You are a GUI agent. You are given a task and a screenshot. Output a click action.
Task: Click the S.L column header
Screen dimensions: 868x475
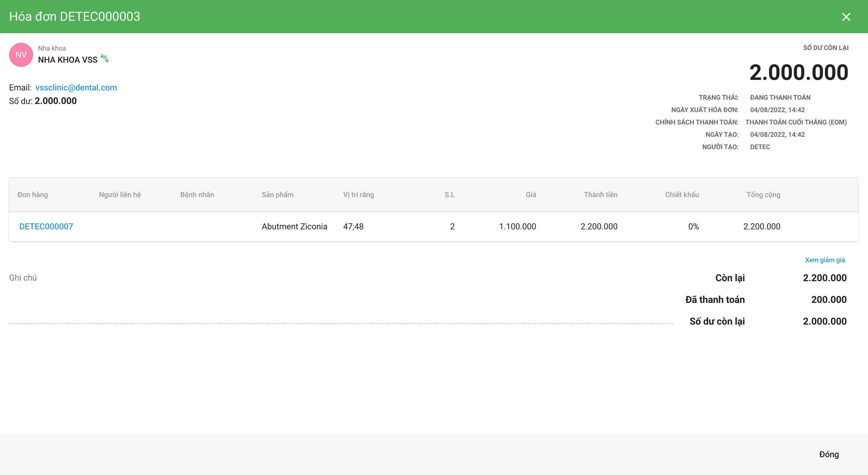tap(449, 195)
